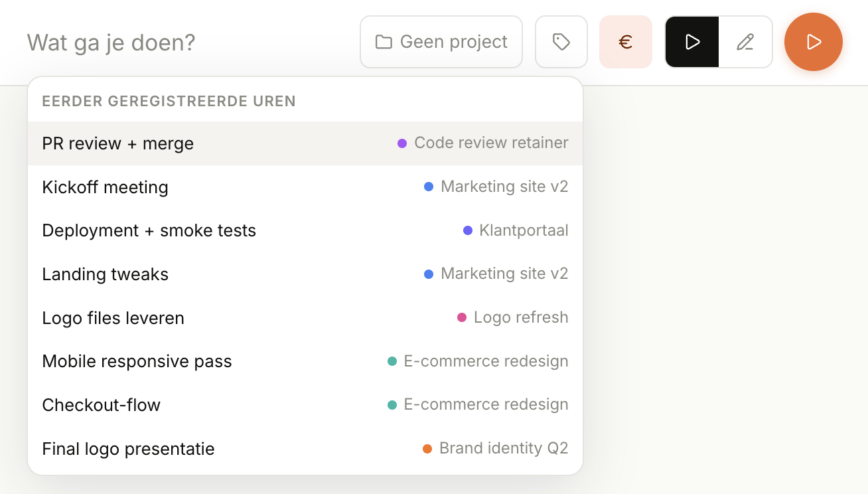Select 'PR review + merge' entry
This screenshot has height=494, width=868.
pos(118,143)
